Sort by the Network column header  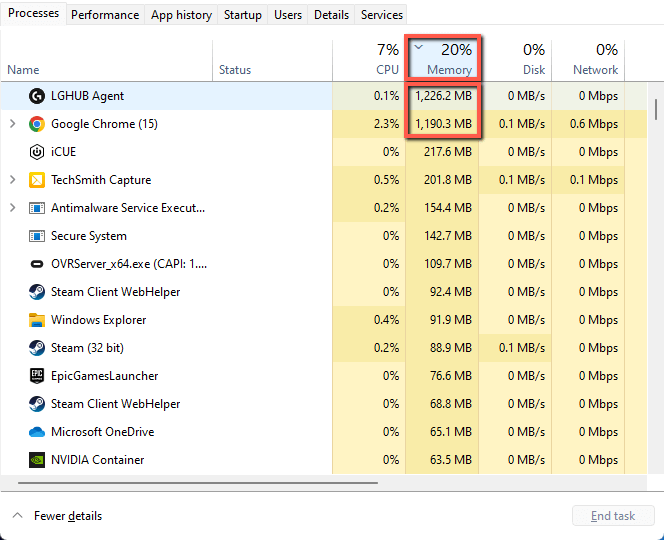point(588,60)
